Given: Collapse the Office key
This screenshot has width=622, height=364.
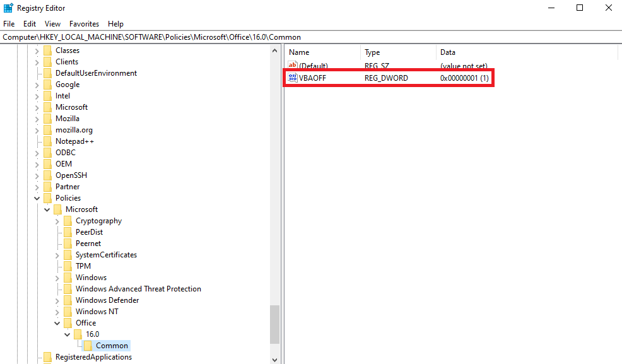Looking at the screenshot, I should (x=57, y=323).
